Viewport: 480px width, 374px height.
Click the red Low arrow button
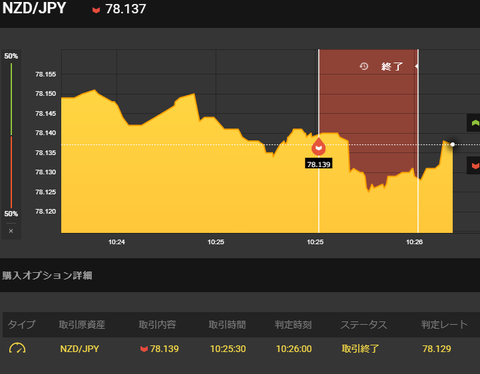(x=474, y=165)
